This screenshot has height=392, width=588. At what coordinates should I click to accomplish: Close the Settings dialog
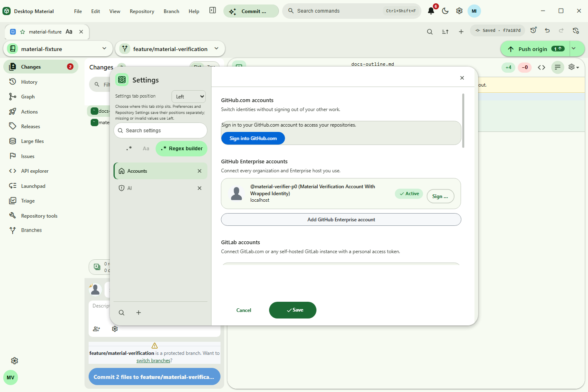point(462,78)
